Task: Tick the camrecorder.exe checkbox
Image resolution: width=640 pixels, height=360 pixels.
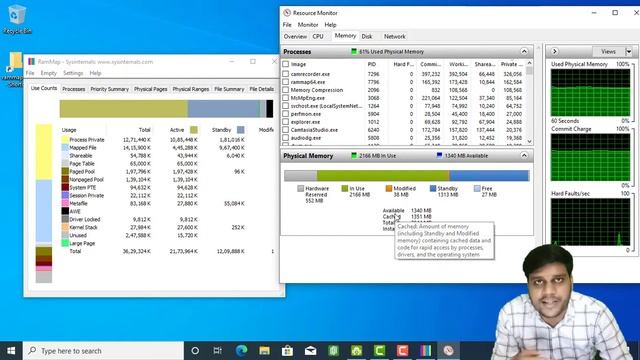Action: (286, 74)
